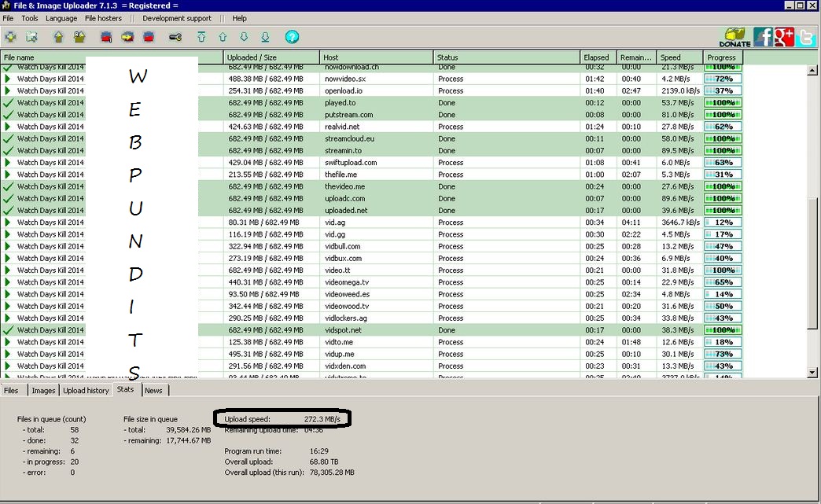Click the play triangle on thefile.me row
Screen dimensions: 821x504
click(7, 175)
